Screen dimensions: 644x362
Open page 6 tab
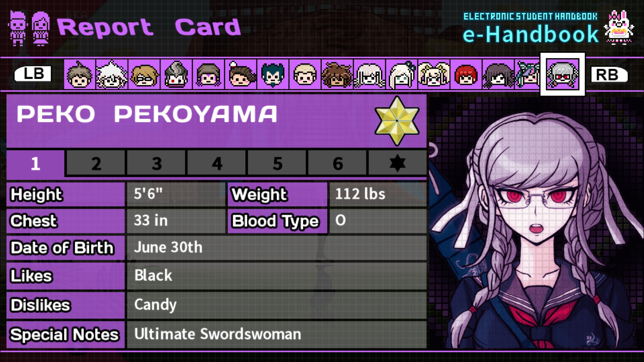[x=337, y=163]
